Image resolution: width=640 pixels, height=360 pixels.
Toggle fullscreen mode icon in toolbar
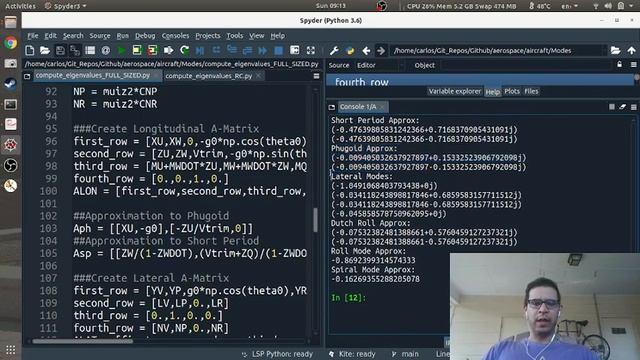click(x=311, y=51)
